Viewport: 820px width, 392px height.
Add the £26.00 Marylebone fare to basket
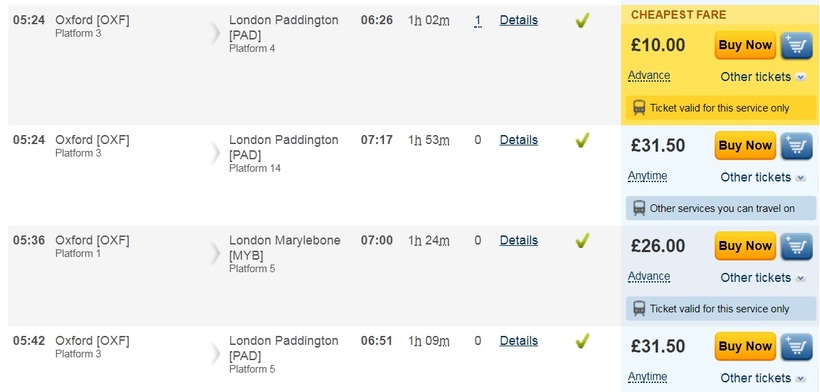797,246
